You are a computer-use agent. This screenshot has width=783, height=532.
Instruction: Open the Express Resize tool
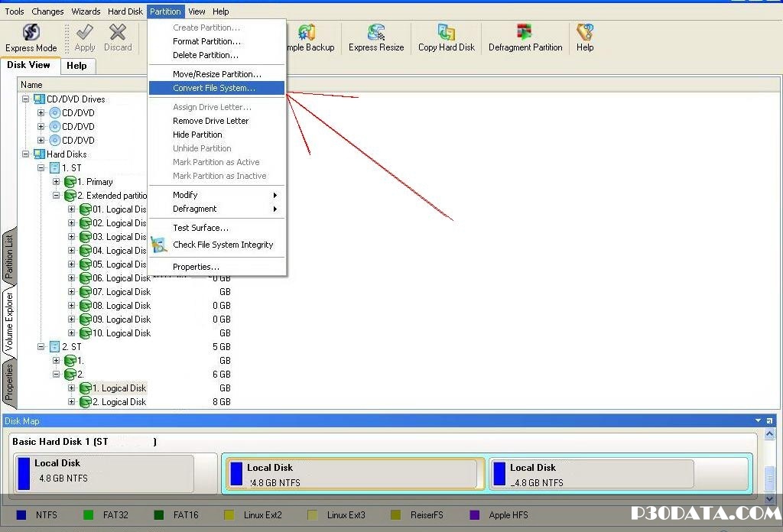(376, 33)
